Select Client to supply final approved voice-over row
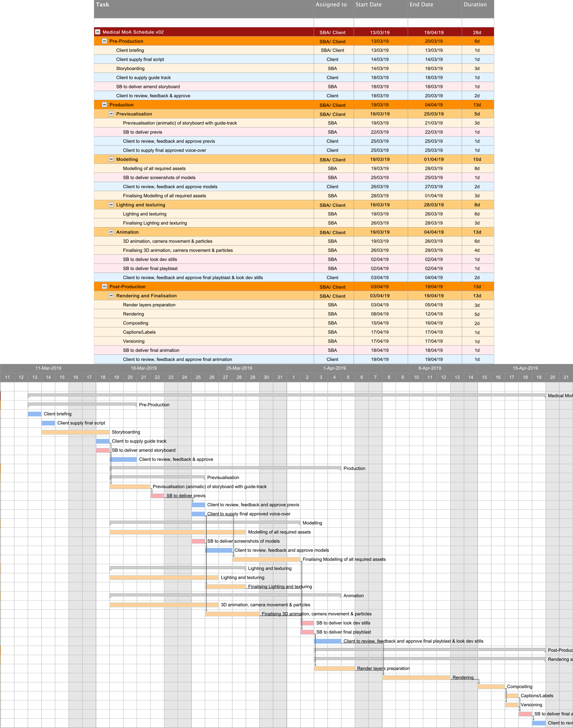Image resolution: width=573 pixels, height=728 pixels. [x=294, y=150]
